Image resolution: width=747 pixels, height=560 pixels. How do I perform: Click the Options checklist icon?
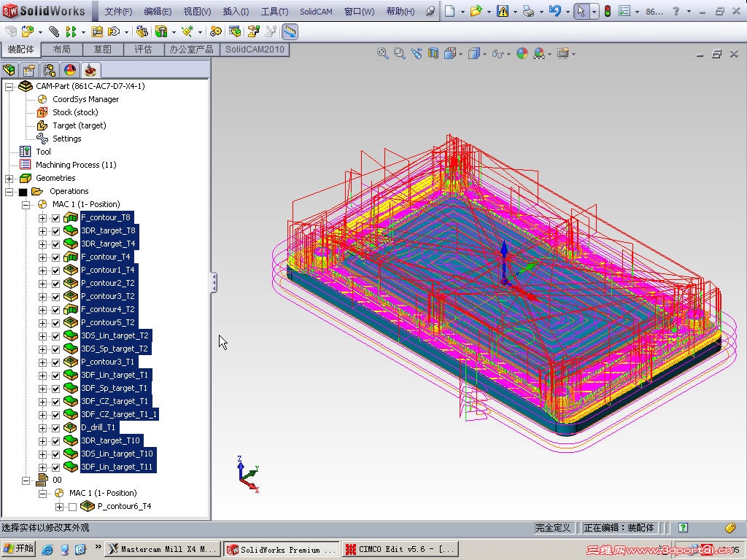pyautogui.click(x=624, y=11)
